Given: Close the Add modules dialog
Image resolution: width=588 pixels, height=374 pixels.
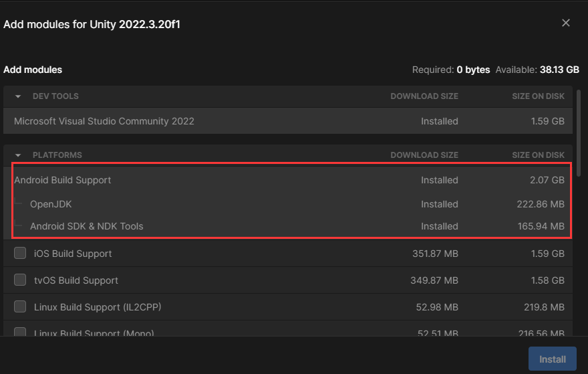Looking at the screenshot, I should coord(565,23).
